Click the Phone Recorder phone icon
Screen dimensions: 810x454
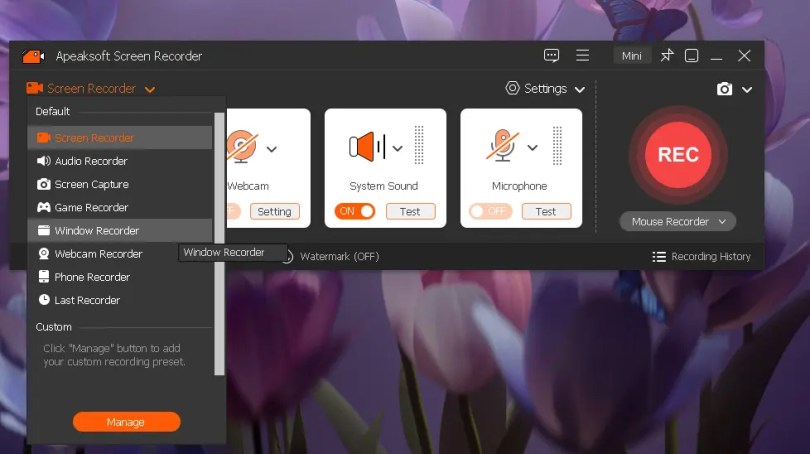click(44, 276)
